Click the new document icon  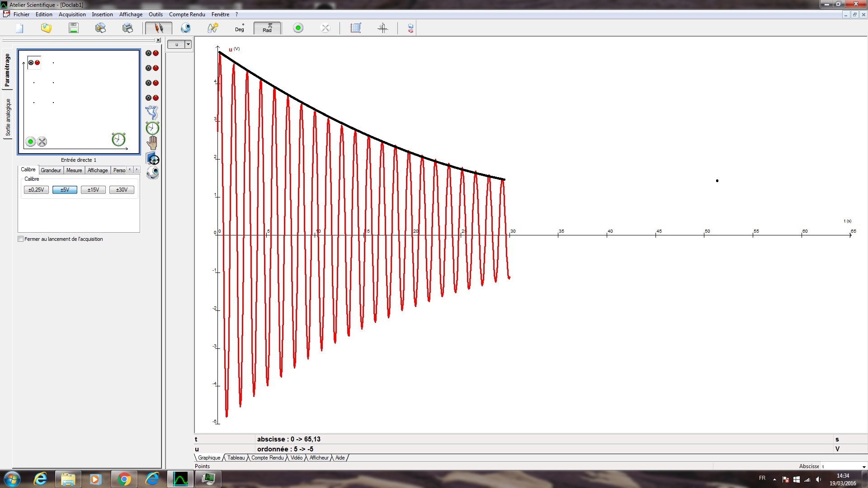[19, 28]
